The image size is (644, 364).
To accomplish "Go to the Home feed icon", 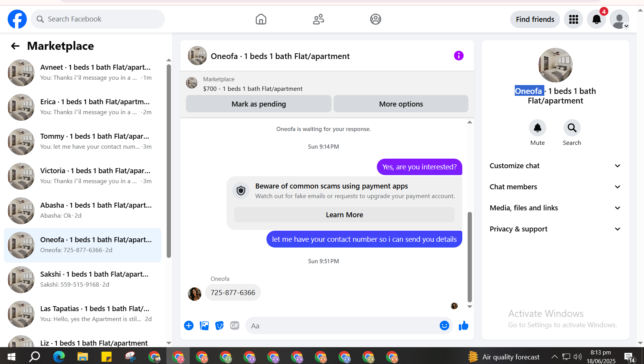I will [261, 19].
